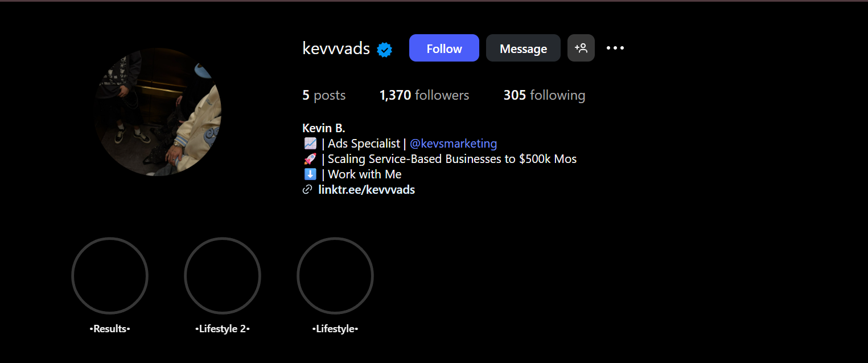The image size is (868, 363).
Task: Open the Lifestyle highlight
Action: click(335, 275)
